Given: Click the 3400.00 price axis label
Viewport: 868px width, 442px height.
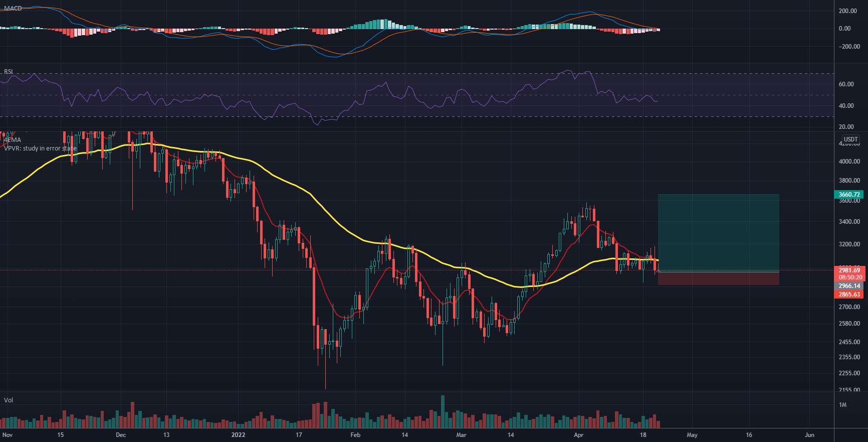Looking at the screenshot, I should pyautogui.click(x=849, y=222).
